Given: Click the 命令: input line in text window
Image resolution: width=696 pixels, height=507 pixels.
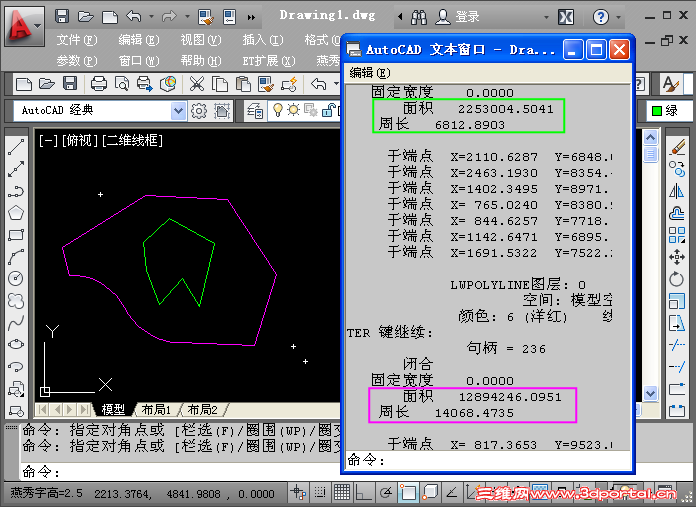Looking at the screenshot, I should (487, 460).
